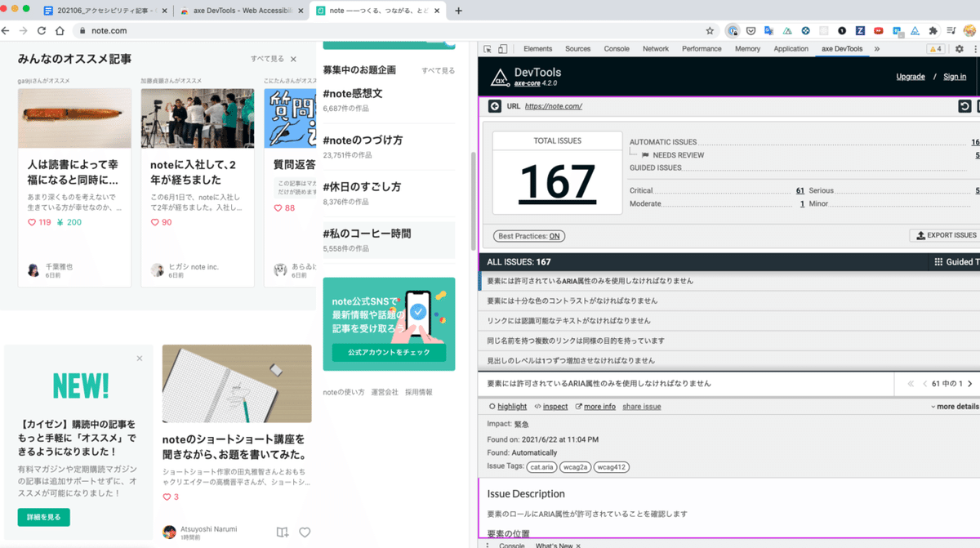The height and width of the screenshot is (548, 980).
Task: Click the inspect icon below the issue
Action: 537,406
